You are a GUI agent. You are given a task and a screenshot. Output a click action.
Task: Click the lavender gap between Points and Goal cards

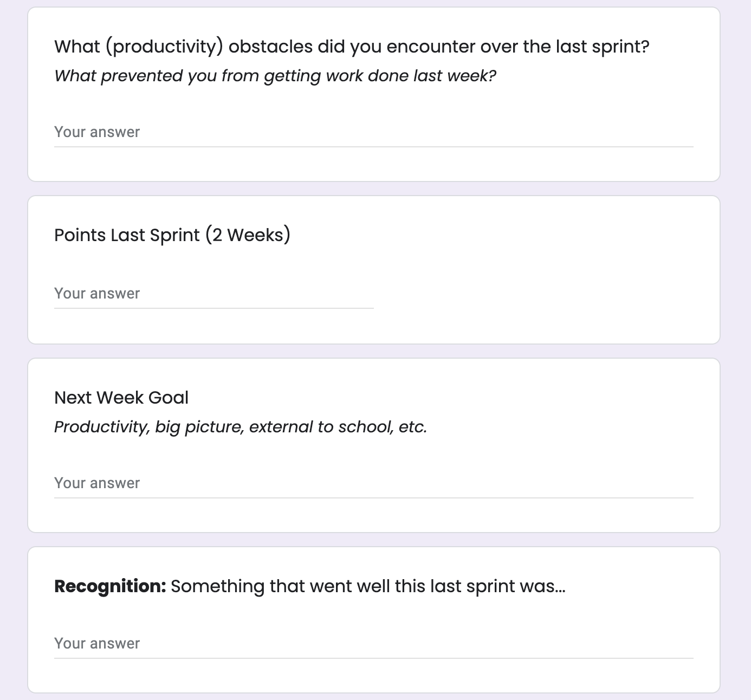coord(374,351)
